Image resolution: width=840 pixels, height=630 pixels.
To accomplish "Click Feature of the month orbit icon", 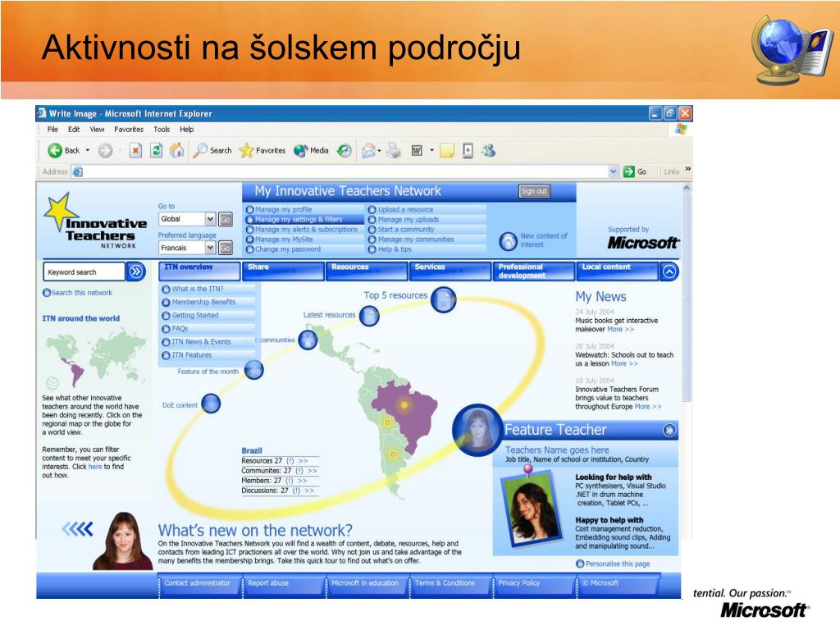I will 254,370.
